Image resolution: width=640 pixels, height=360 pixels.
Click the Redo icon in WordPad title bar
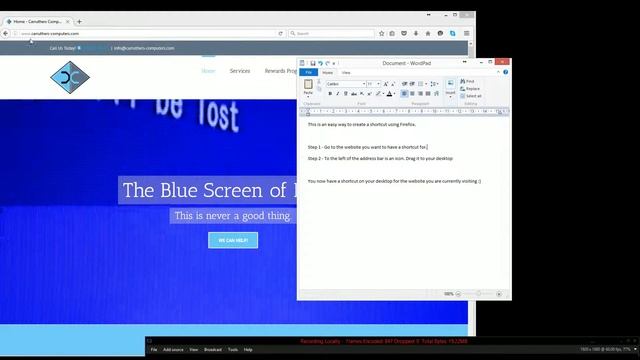click(327, 63)
